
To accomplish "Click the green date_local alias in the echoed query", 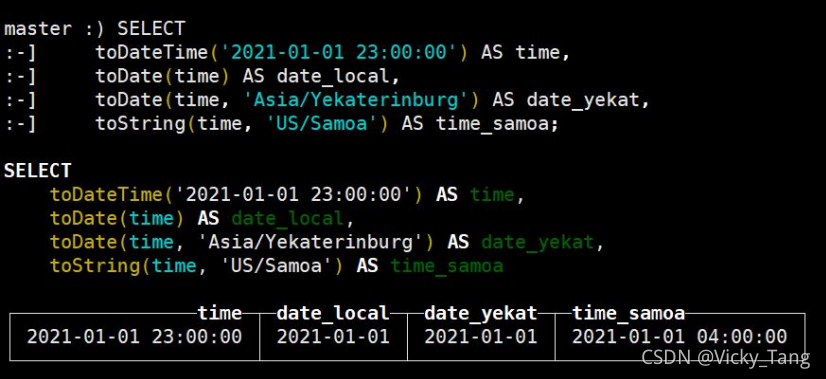I will (288, 218).
